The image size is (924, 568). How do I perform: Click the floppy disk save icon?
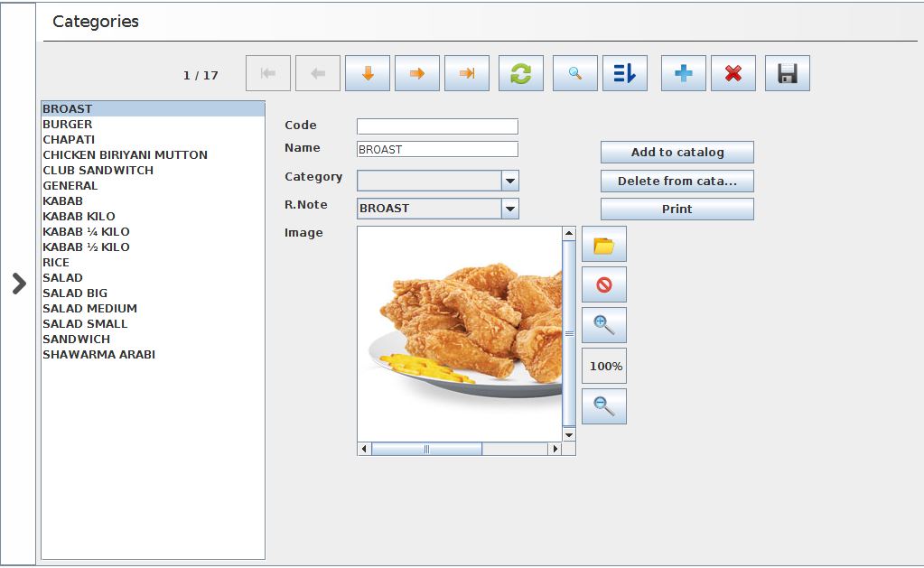click(788, 74)
